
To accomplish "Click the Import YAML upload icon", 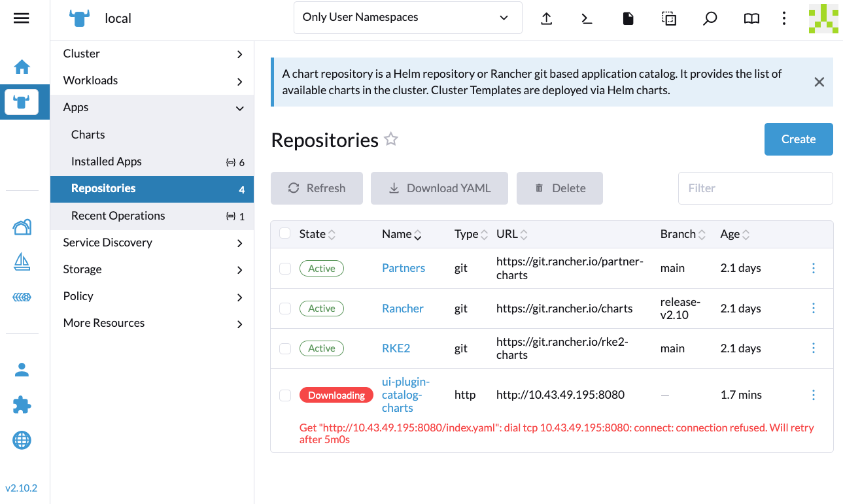I will tap(547, 18).
